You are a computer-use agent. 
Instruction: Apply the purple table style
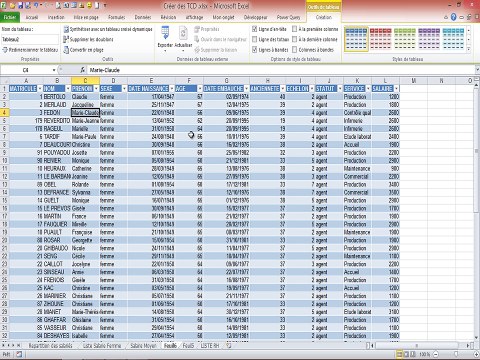click(x=429, y=39)
